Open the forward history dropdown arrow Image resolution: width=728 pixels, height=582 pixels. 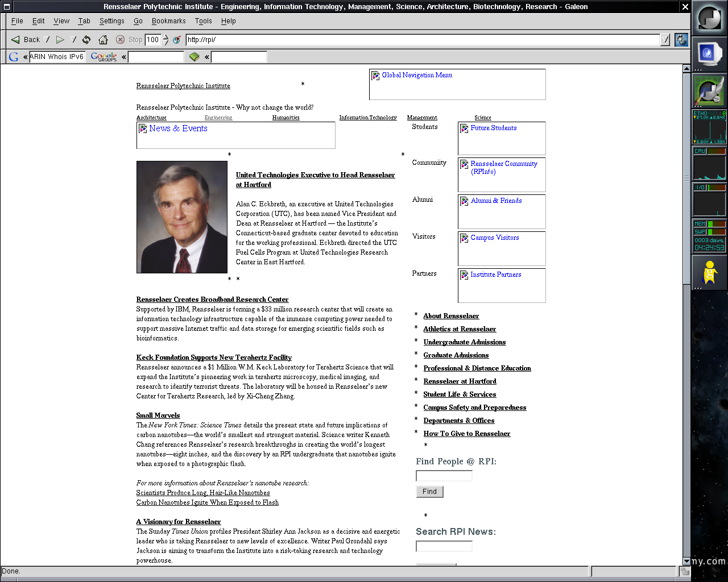(x=73, y=40)
